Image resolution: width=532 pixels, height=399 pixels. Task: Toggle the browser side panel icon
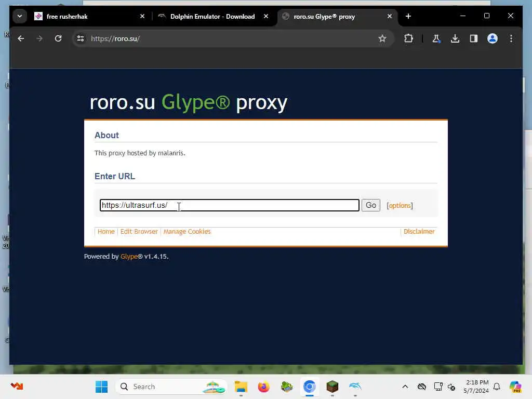point(474,38)
